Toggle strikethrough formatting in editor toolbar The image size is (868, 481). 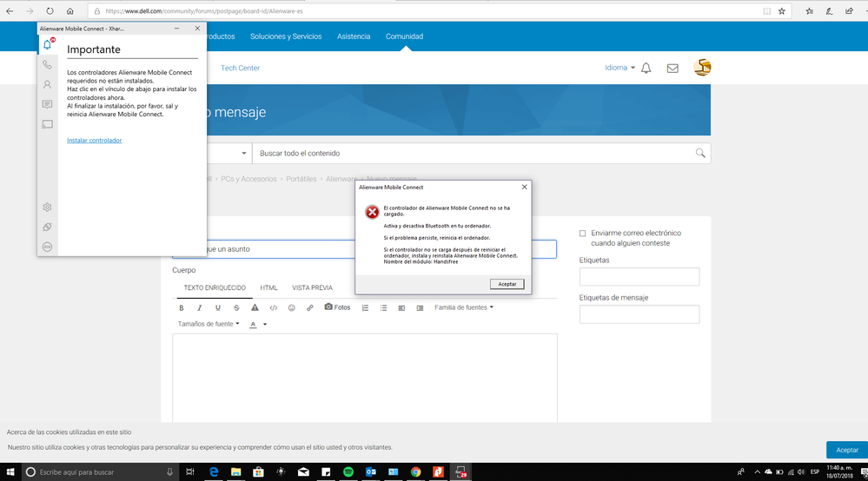coord(236,308)
